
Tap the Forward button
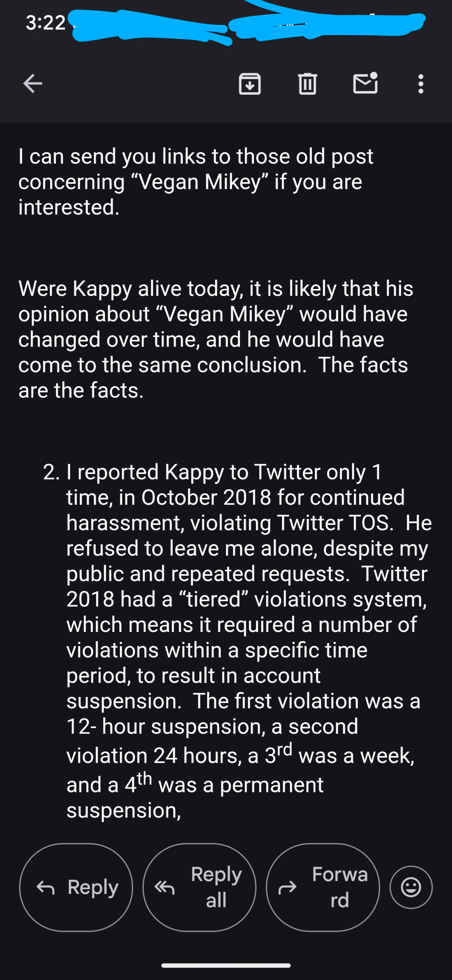point(323,887)
